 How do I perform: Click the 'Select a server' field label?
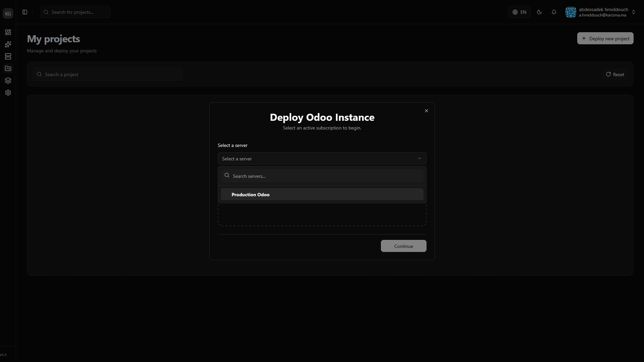[x=233, y=145]
